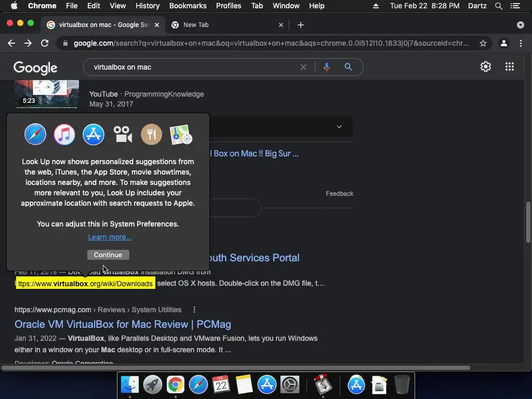The height and width of the screenshot is (399, 532).
Task: Close the New Tab tab
Action: click(x=281, y=25)
